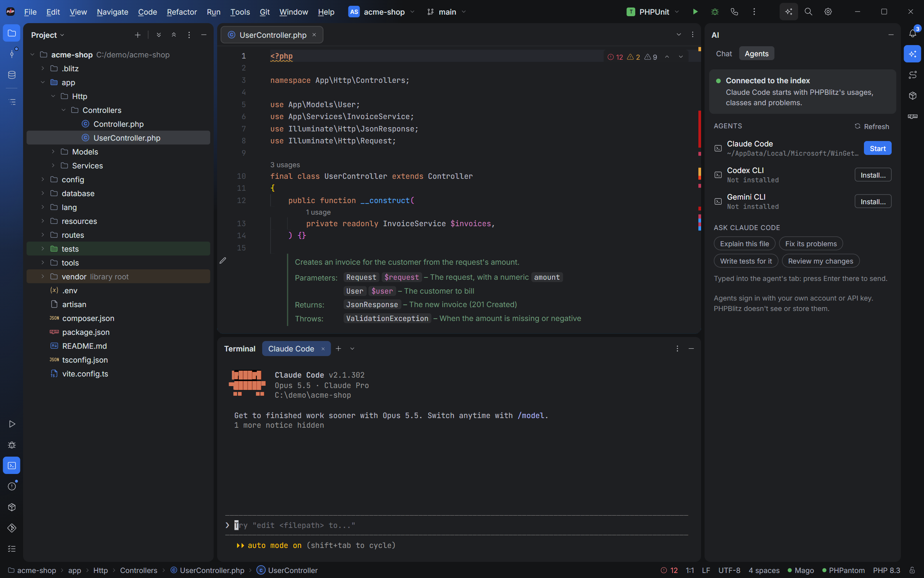Image resolution: width=924 pixels, height=578 pixels.
Task: Run the PHPUnit configuration with play icon
Action: [x=695, y=12]
